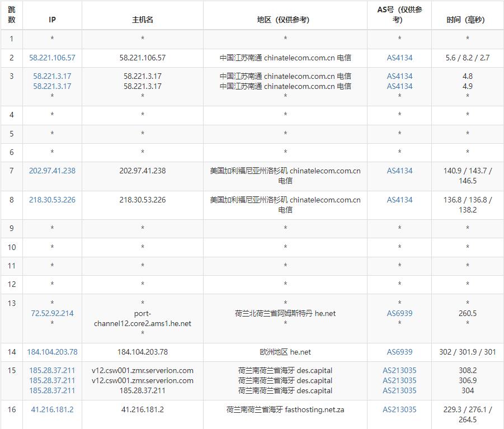
Task: Select time value 4.9 in hop 3
Action: pos(467,86)
